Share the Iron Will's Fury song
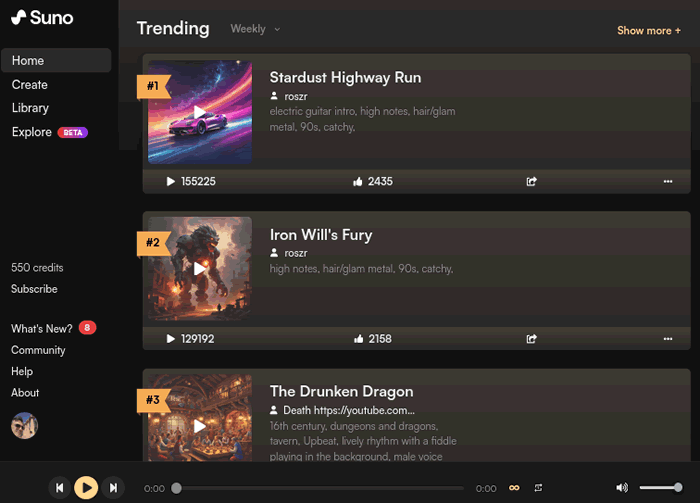This screenshot has height=503, width=700. point(532,339)
